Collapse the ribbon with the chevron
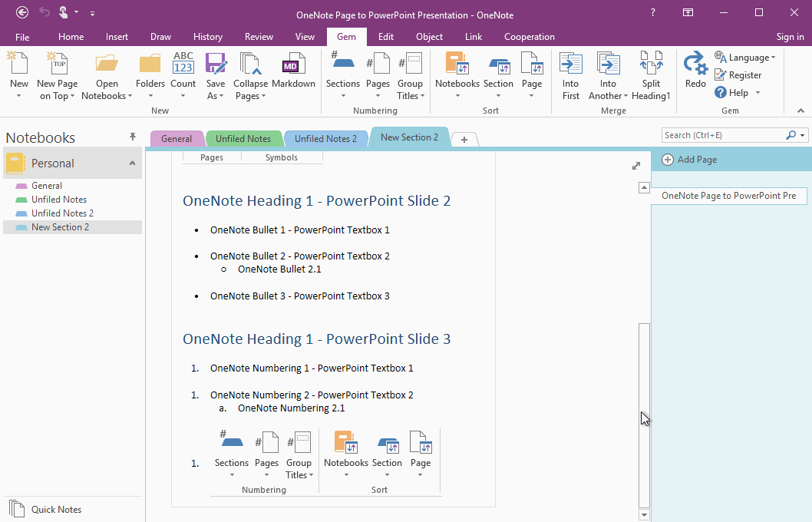The width and height of the screenshot is (812, 522). (x=800, y=110)
